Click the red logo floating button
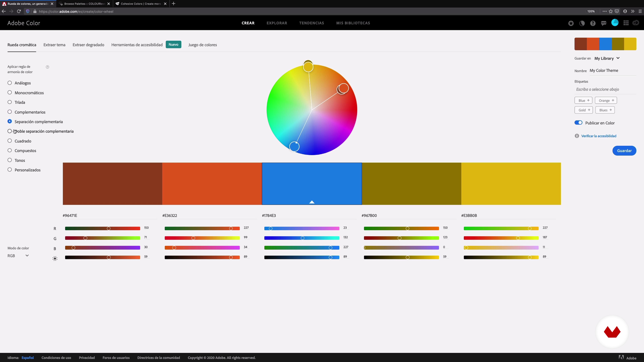The width and height of the screenshot is (644, 362). (612, 332)
